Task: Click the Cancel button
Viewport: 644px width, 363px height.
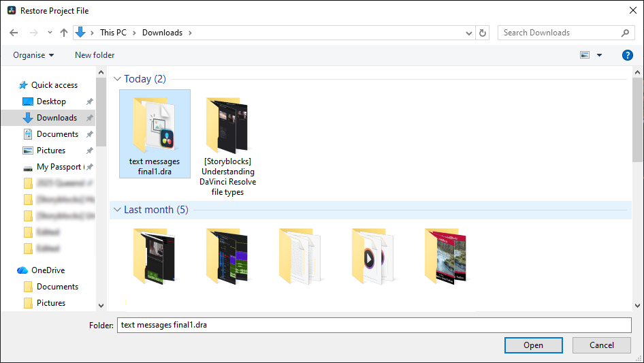Action: pos(602,345)
